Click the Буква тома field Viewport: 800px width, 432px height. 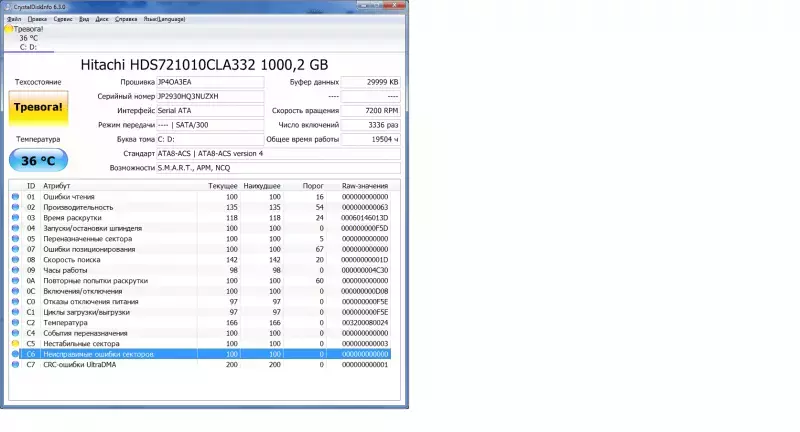[210, 139]
